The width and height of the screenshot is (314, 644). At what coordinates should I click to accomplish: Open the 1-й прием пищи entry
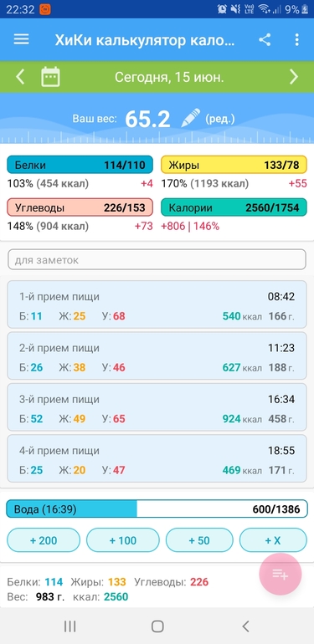pyautogui.click(x=157, y=304)
